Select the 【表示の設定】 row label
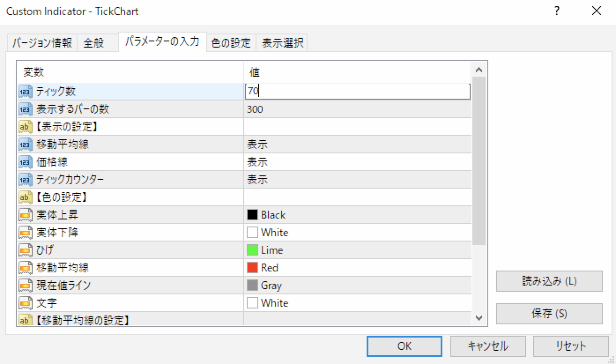Image resolution: width=616 pixels, height=364 pixels. [x=66, y=127]
